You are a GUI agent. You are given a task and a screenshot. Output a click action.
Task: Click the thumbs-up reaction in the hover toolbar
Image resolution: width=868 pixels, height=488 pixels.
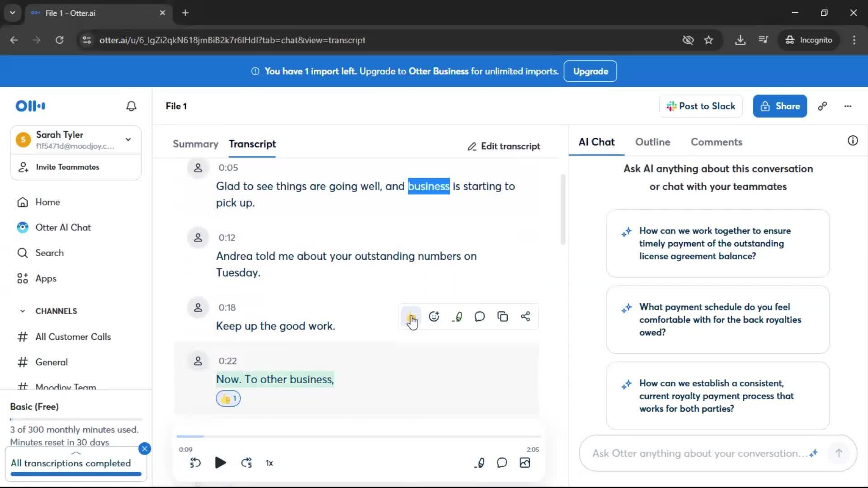point(411,316)
